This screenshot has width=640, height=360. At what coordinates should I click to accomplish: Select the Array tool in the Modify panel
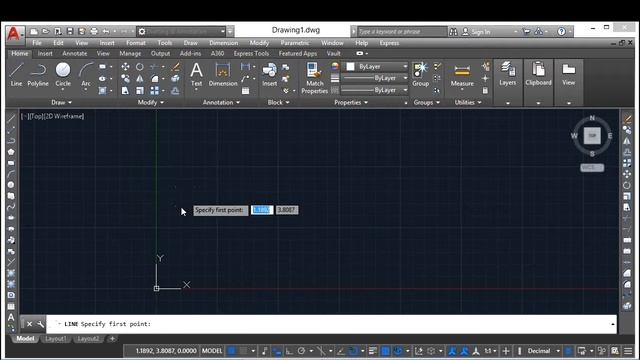[154, 90]
